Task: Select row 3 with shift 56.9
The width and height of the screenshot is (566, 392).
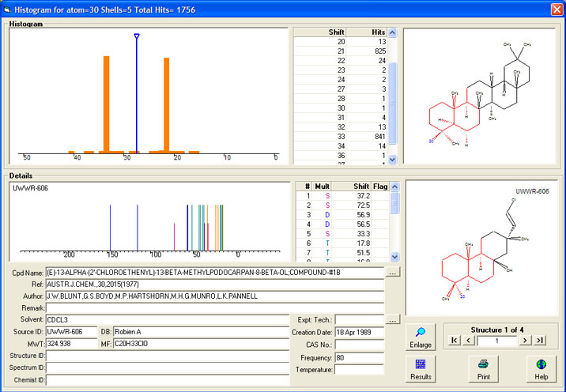Action: tap(344, 214)
